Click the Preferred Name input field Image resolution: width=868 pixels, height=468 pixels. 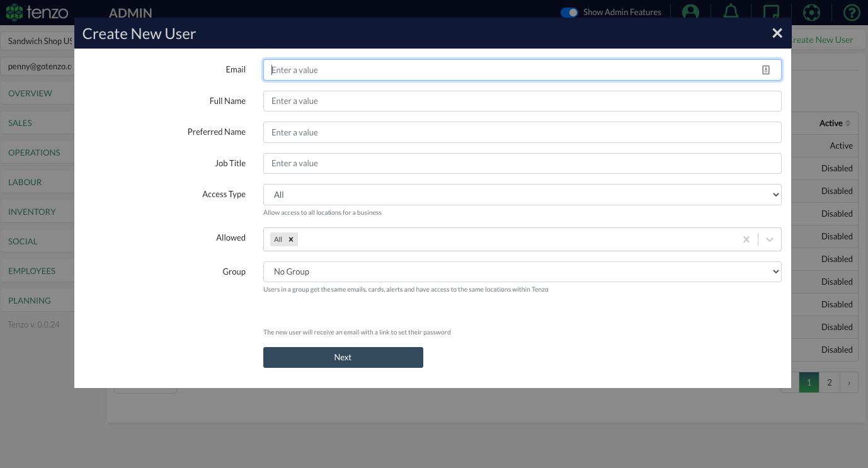[x=522, y=132]
